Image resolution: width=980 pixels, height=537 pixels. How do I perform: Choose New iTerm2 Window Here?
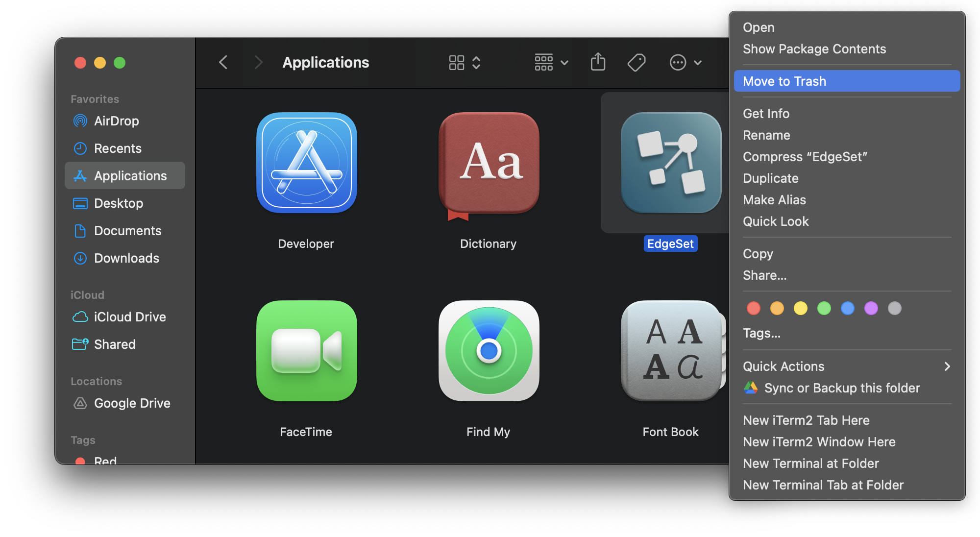(x=847, y=442)
